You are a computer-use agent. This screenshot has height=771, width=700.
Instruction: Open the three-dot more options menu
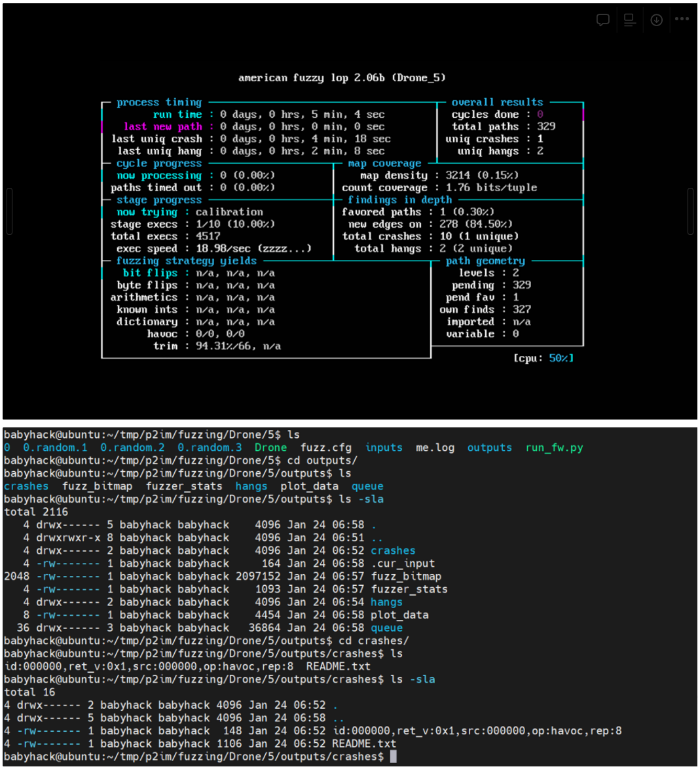click(x=682, y=19)
